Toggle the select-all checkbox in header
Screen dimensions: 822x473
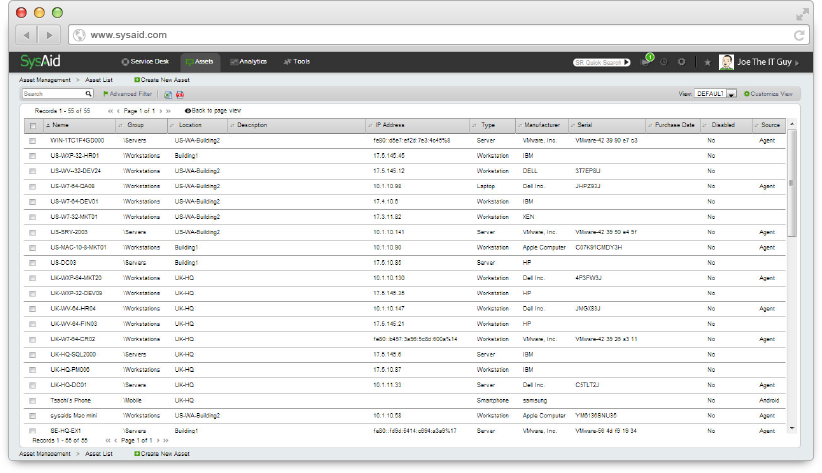pyautogui.click(x=33, y=126)
